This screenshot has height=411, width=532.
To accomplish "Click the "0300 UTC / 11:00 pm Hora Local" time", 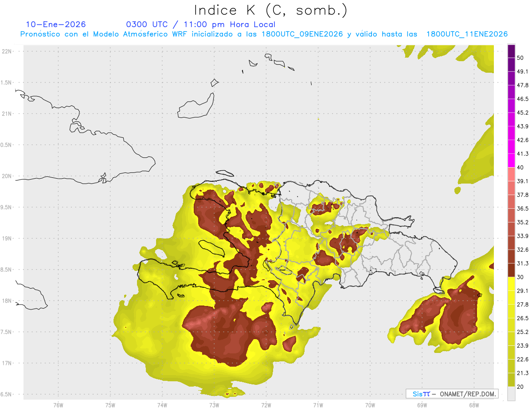I will pos(201,24).
